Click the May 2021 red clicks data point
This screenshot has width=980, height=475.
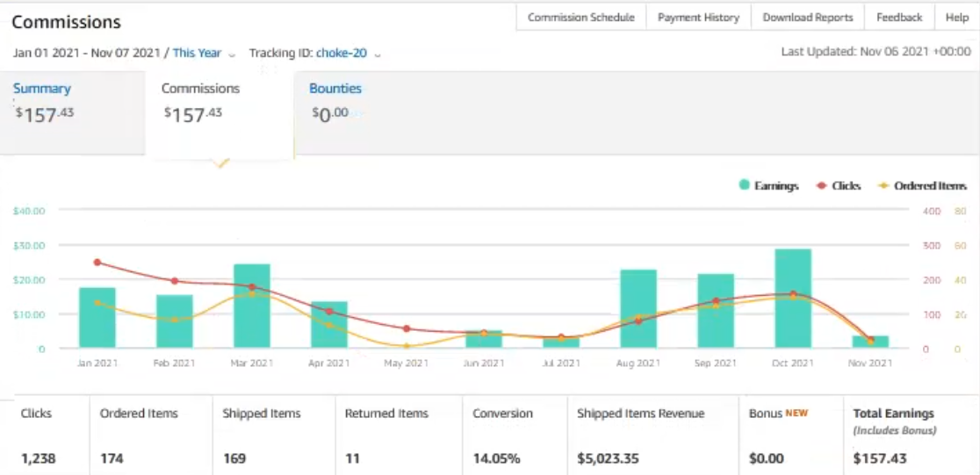pos(407,328)
